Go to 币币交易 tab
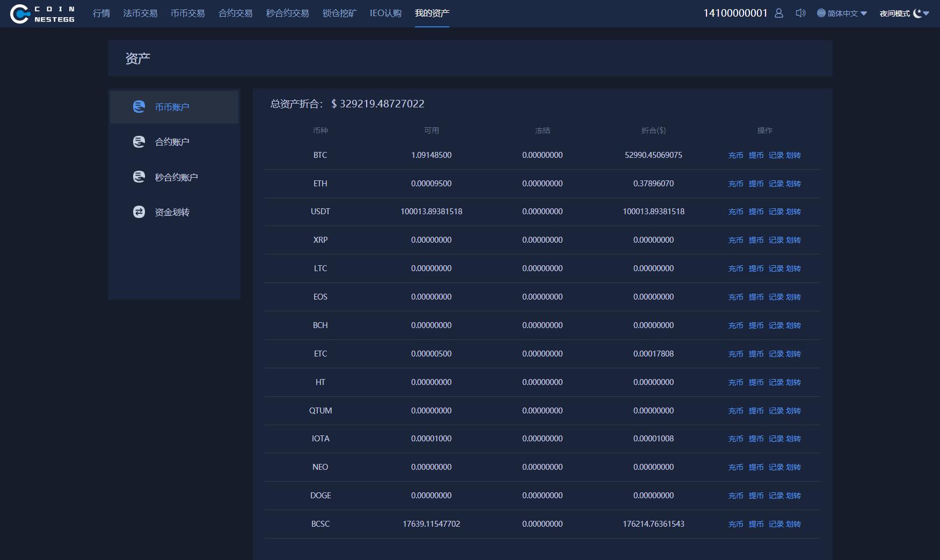The height and width of the screenshot is (560, 940). (188, 13)
